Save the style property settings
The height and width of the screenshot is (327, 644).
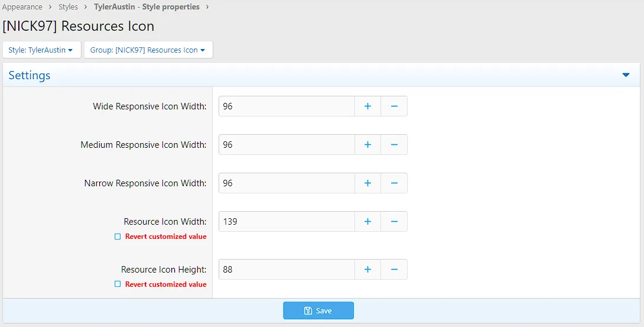(x=318, y=310)
